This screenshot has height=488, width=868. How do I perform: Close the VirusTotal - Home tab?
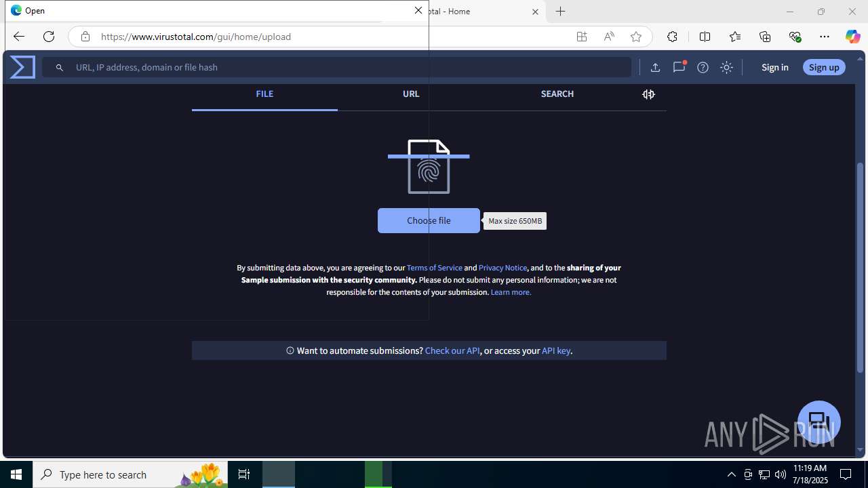[535, 12]
